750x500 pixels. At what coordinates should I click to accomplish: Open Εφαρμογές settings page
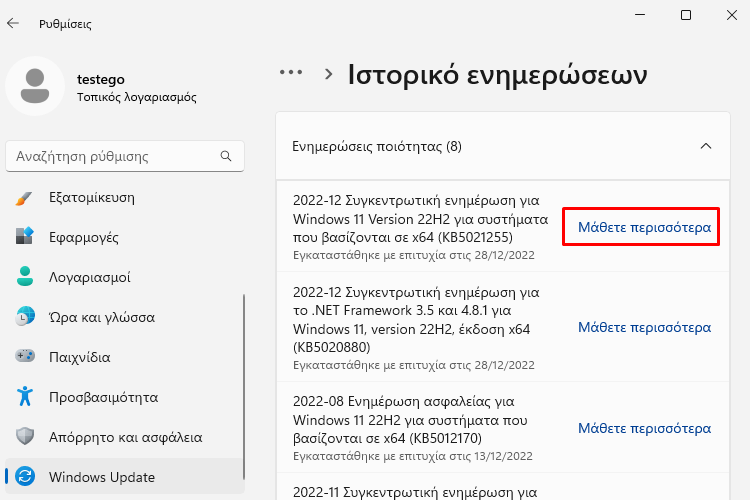pos(124,237)
